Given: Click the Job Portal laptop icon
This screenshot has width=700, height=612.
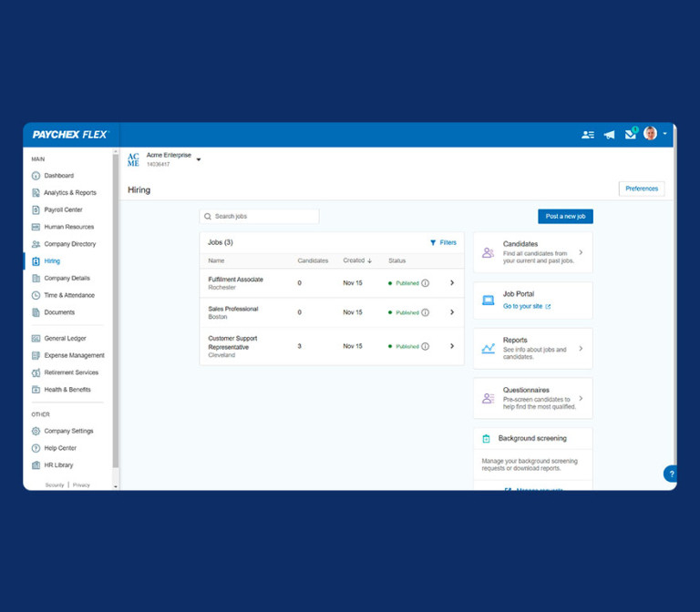Looking at the screenshot, I should pyautogui.click(x=488, y=301).
